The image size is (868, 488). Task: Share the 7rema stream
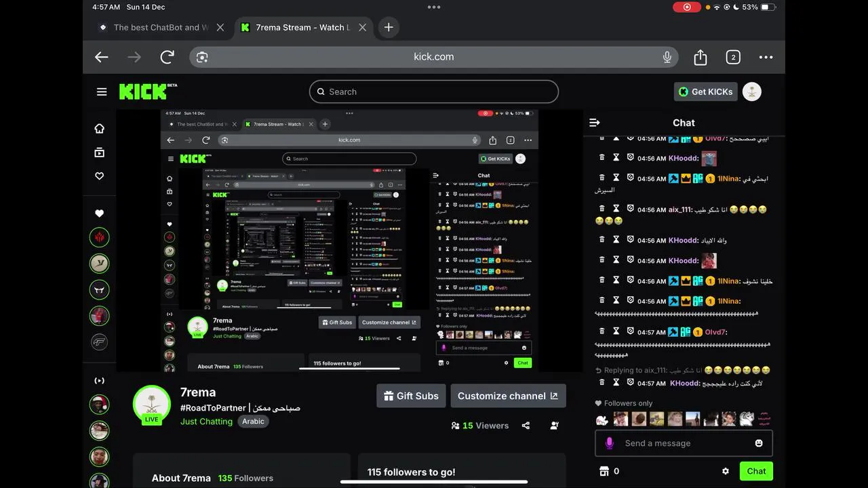coord(526,426)
